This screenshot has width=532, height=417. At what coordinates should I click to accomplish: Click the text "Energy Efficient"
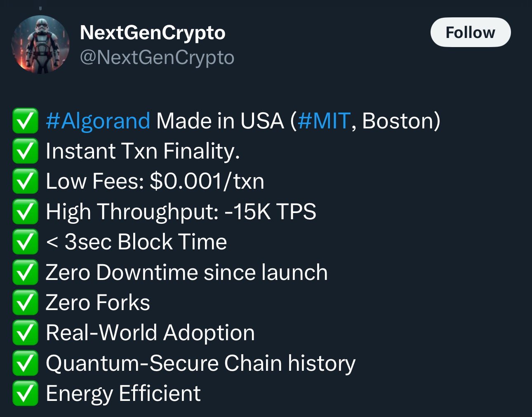(123, 394)
